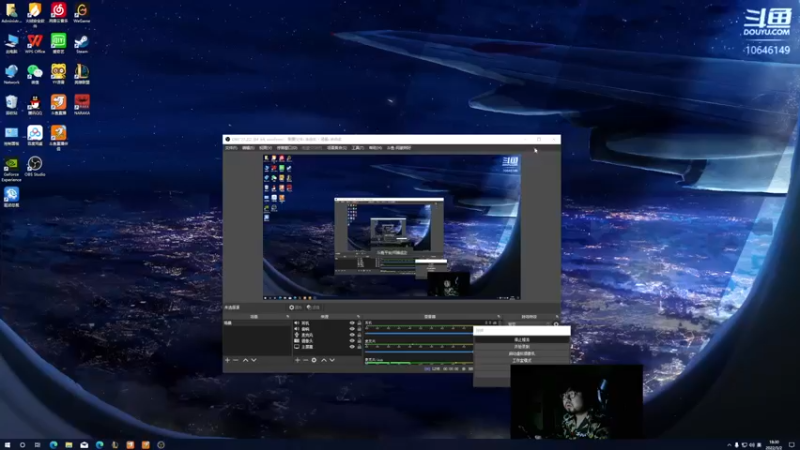Viewport: 800px width, 450px height.
Task: Lock the microphone source row
Action: 359,335
